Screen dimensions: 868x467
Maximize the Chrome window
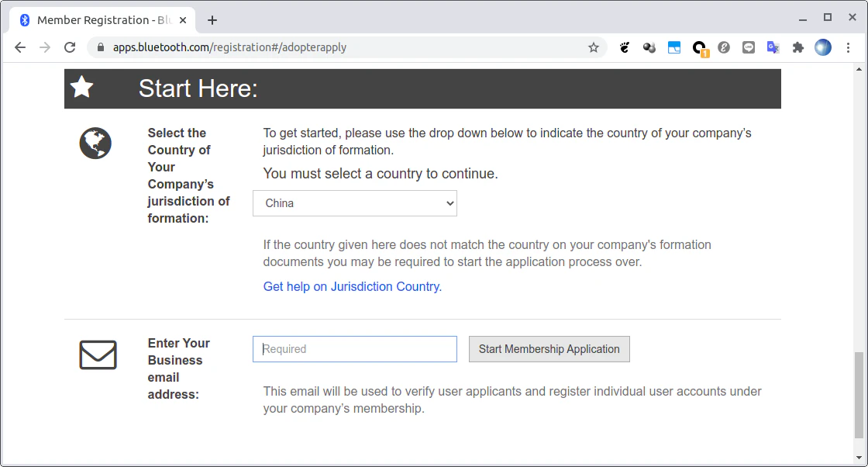pos(828,18)
